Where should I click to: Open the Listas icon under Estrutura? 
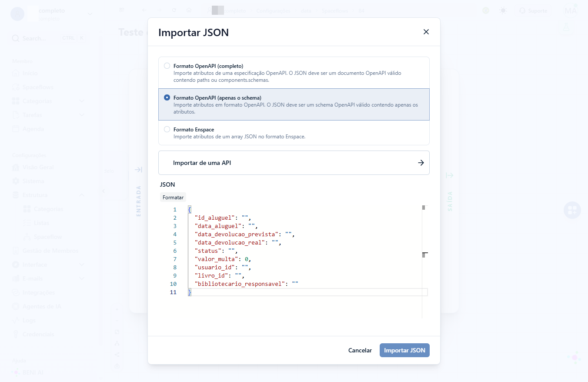pyautogui.click(x=27, y=223)
